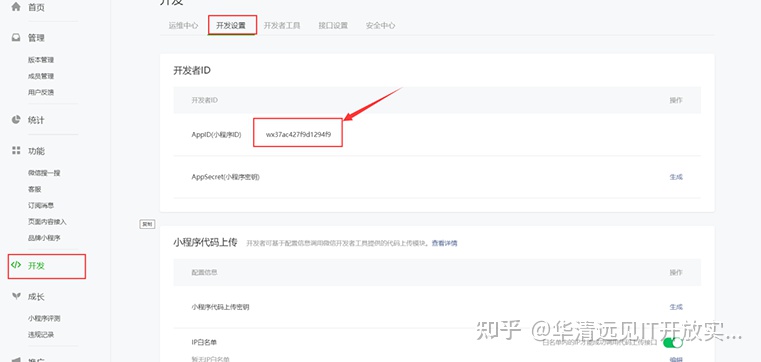Click the sprout icon beside 成长
This screenshot has width=761, height=362.
(16, 296)
